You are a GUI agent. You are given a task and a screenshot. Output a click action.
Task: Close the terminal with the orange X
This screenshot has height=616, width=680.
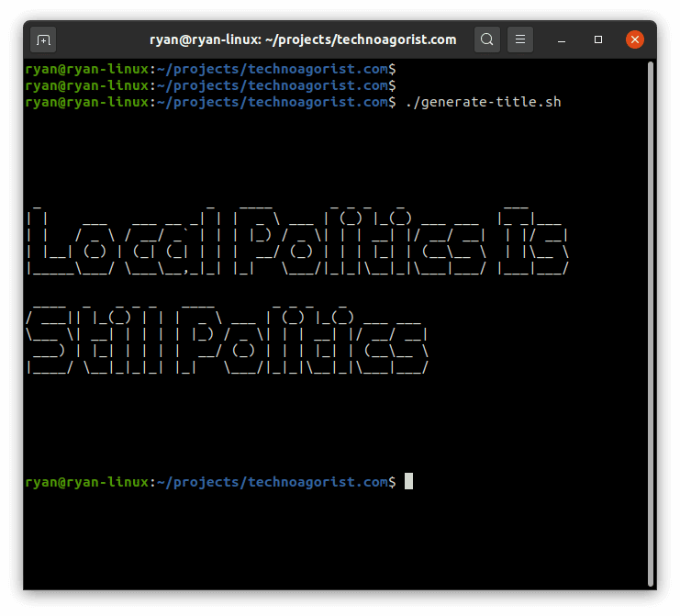[635, 39]
